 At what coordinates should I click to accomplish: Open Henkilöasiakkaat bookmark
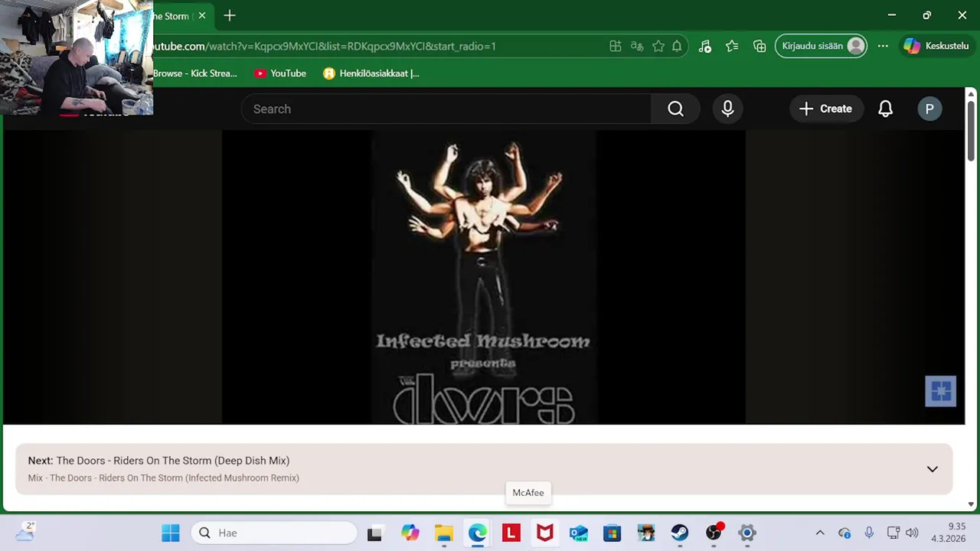coord(371,73)
